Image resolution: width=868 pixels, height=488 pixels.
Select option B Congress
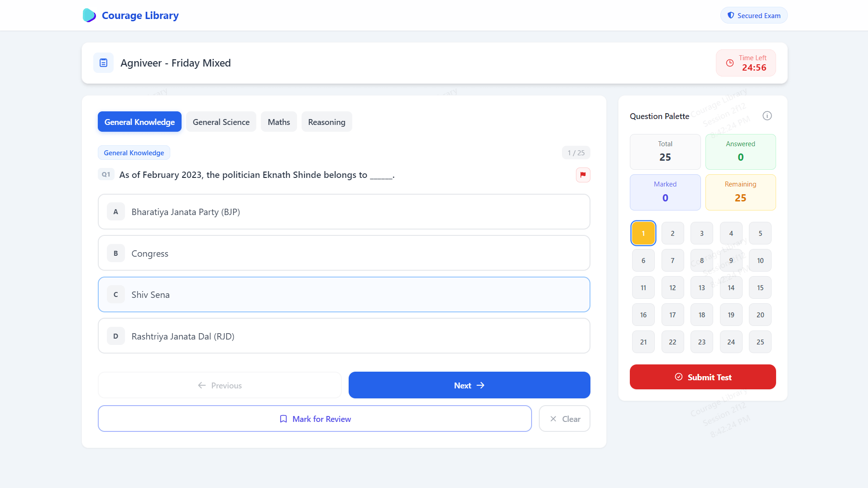(x=344, y=253)
